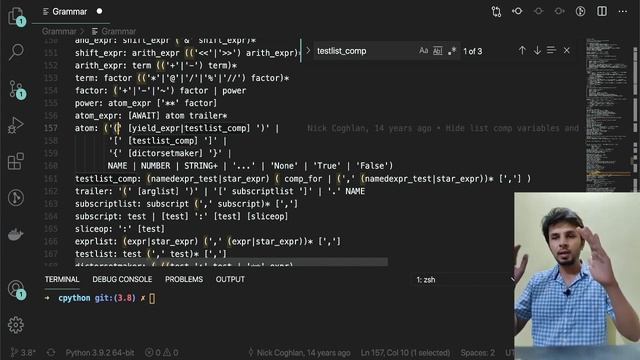Switch to the OUTPUT tab
The height and width of the screenshot is (360, 640).
pos(230,279)
